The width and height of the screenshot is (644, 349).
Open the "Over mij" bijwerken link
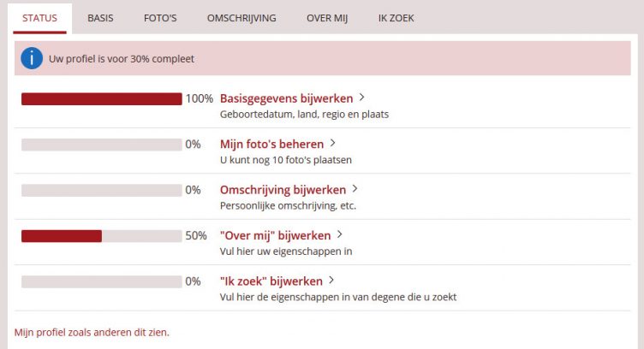pos(276,235)
